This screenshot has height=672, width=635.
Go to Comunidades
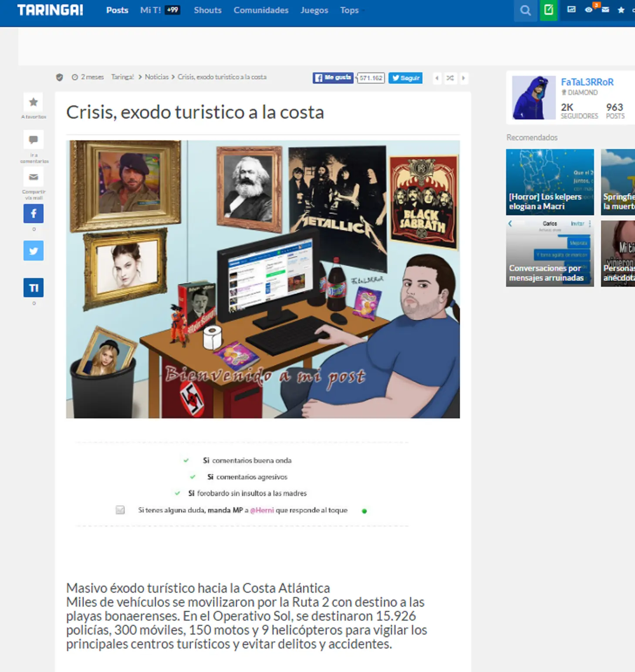click(x=261, y=10)
